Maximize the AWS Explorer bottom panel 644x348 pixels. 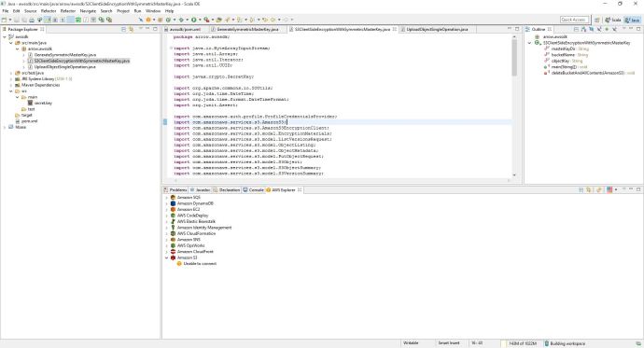[x=638, y=189]
